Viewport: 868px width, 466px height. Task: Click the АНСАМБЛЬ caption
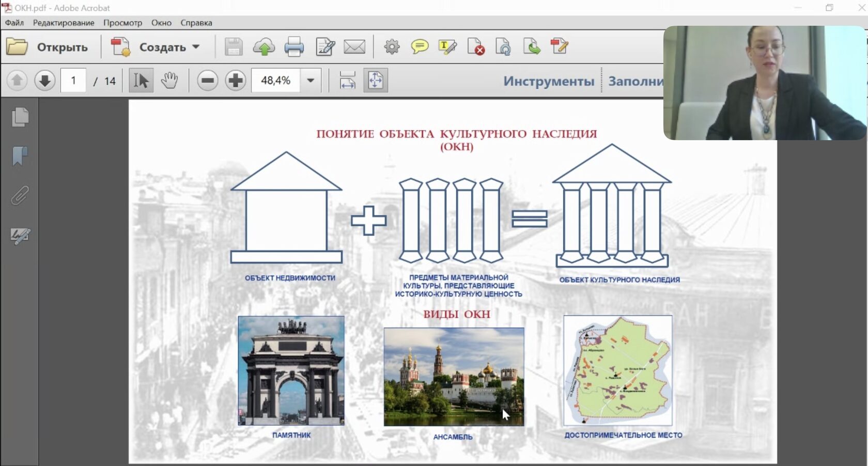[453, 437]
